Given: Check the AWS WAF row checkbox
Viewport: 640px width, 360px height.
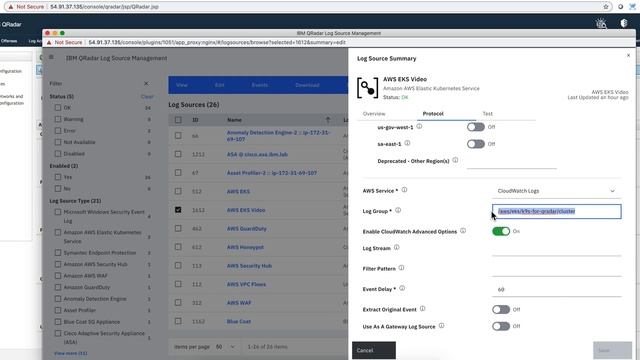Looking at the screenshot, I should tap(178, 302).
